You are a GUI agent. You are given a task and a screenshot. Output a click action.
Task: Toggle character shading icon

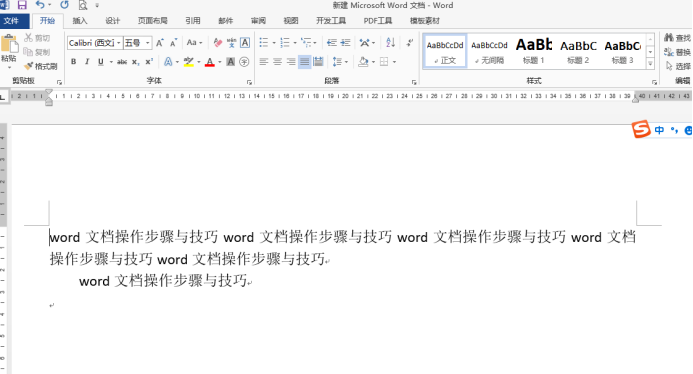pyautogui.click(x=230, y=62)
